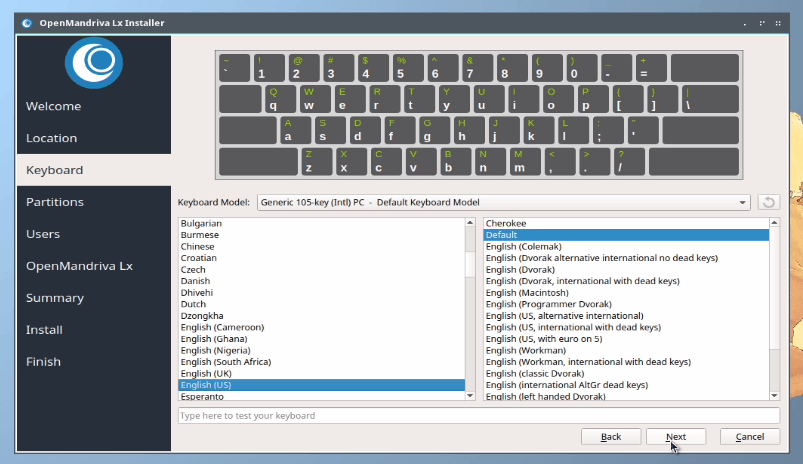Choose Czech in the layout list
Image resolution: width=803 pixels, height=464 pixels.
(x=322, y=269)
